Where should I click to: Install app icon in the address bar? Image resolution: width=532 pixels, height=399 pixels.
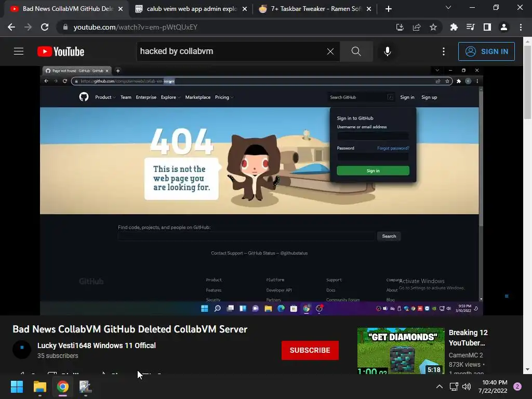pos(400,27)
